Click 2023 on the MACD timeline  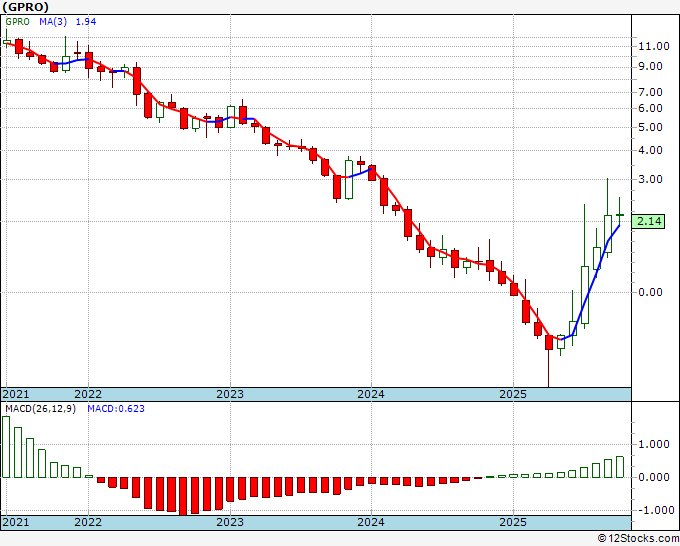click(230, 522)
